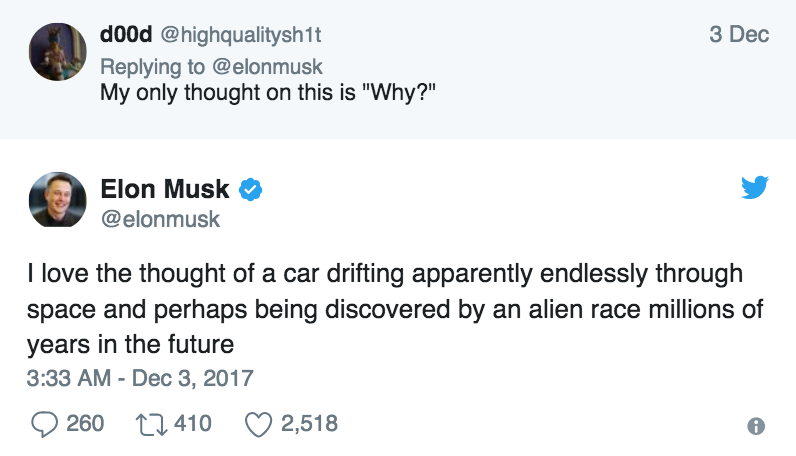Click the retweet arrows icon
Screen dimensions: 796x456
coord(151,424)
